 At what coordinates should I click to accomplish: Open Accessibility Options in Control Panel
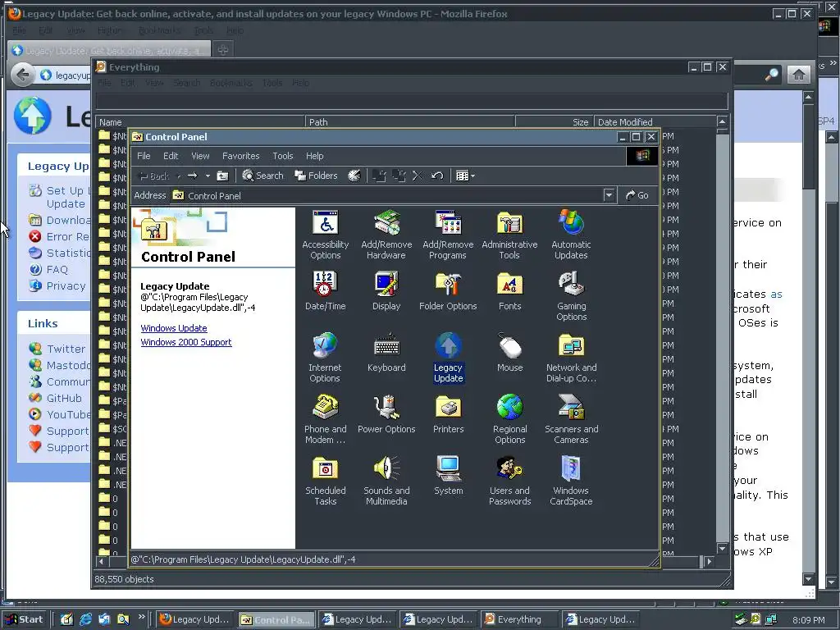point(325,235)
